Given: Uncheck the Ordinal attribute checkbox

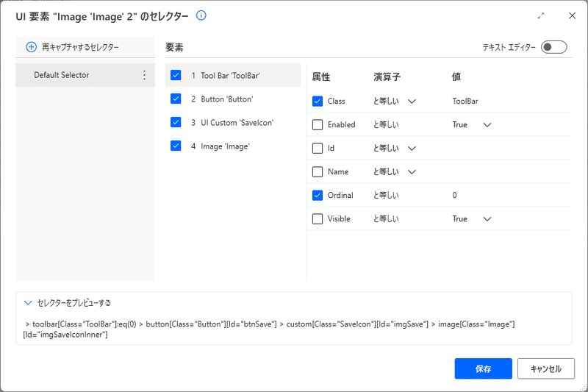Looking at the screenshot, I should pyautogui.click(x=318, y=195).
